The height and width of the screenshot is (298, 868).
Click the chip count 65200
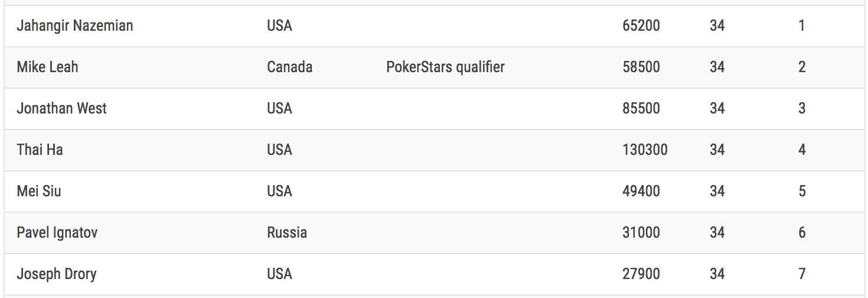[x=641, y=25]
